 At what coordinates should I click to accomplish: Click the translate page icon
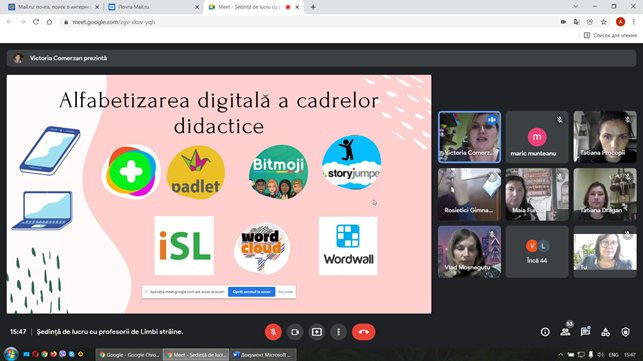577,22
